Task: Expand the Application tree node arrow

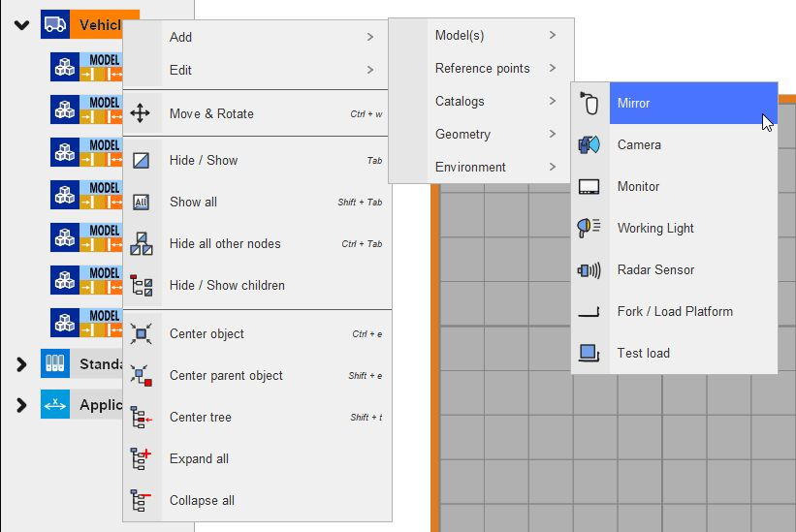Action: click(21, 405)
